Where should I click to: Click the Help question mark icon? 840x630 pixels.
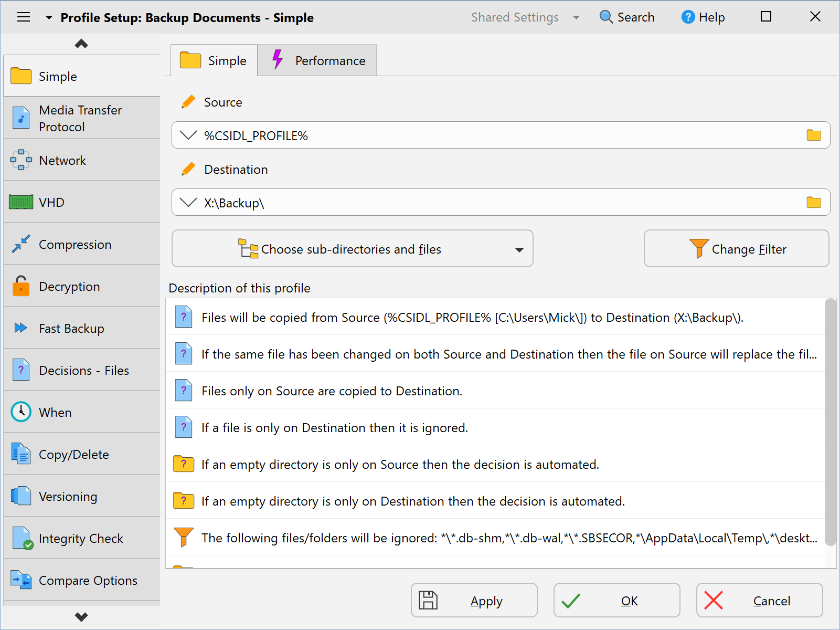point(687,17)
